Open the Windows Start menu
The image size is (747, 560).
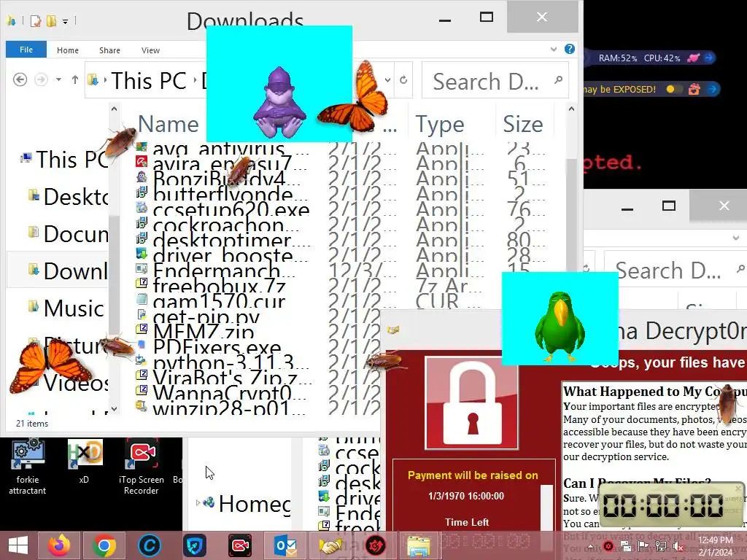[18, 545]
